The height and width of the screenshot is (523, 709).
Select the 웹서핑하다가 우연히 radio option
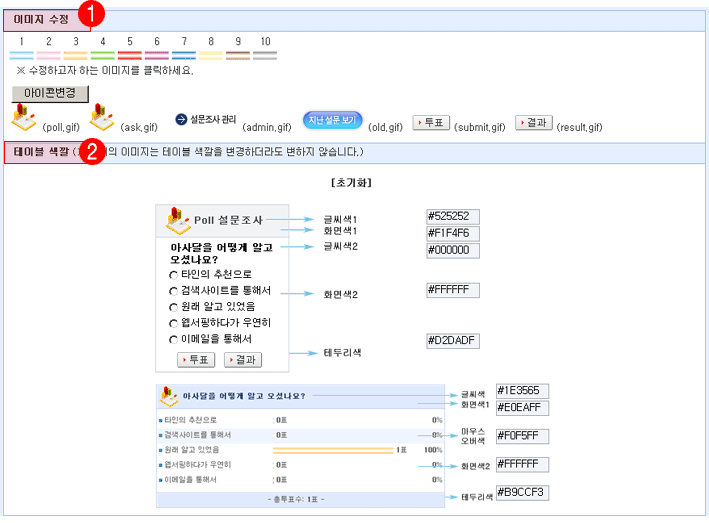click(173, 323)
